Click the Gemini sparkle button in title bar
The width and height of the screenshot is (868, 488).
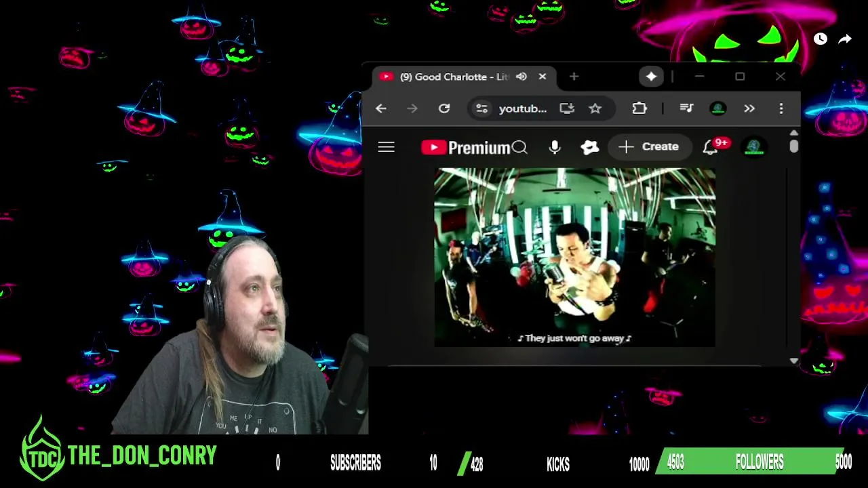tap(651, 77)
